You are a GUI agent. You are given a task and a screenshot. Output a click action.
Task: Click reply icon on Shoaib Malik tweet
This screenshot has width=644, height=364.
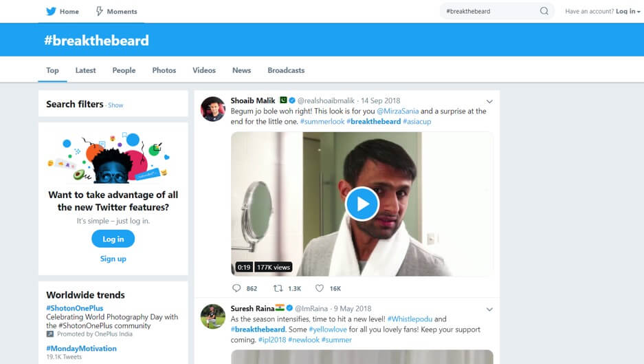(236, 288)
